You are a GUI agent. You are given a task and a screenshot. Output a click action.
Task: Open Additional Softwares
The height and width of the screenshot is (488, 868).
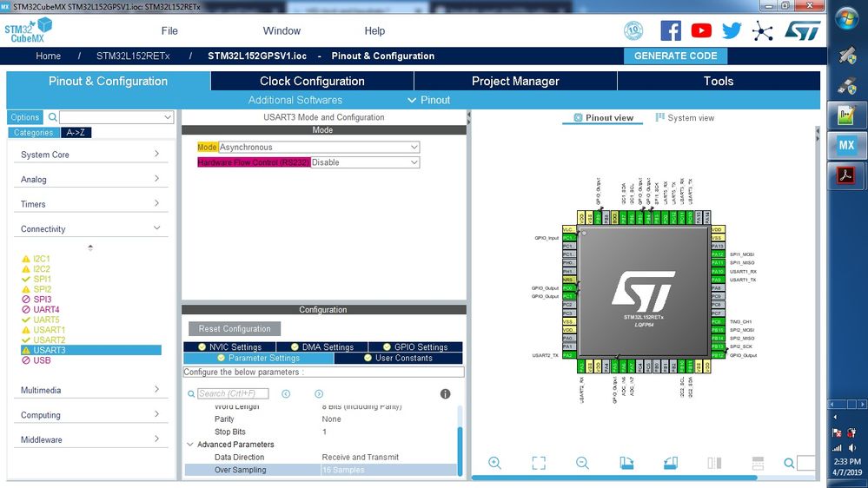(295, 100)
